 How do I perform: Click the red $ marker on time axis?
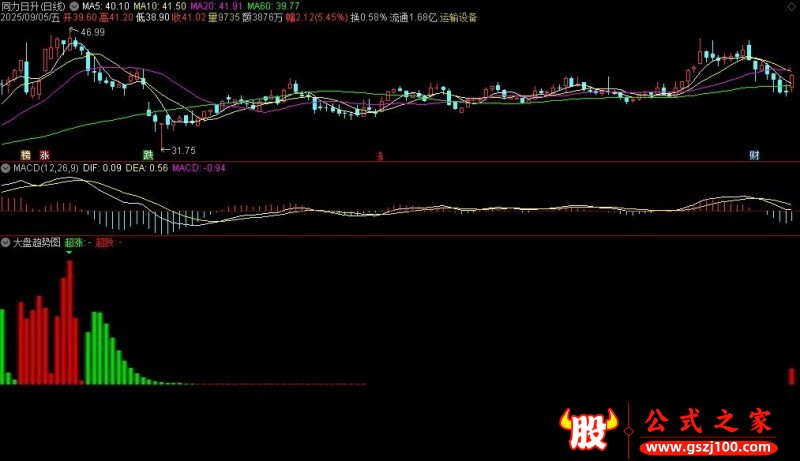click(x=380, y=156)
